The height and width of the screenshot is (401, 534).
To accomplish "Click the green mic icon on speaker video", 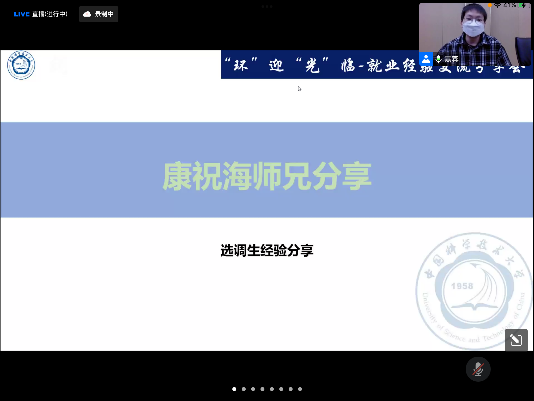I will (x=438, y=59).
